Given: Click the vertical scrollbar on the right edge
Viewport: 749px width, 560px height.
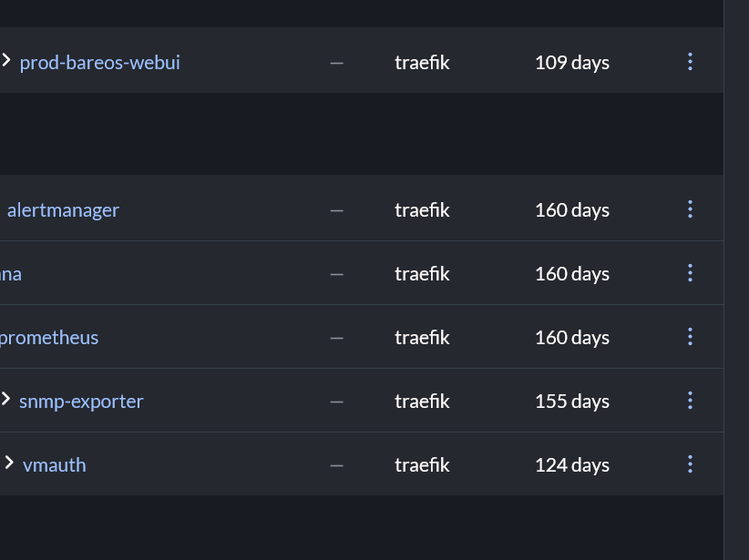Looking at the screenshot, I should [x=736, y=273].
